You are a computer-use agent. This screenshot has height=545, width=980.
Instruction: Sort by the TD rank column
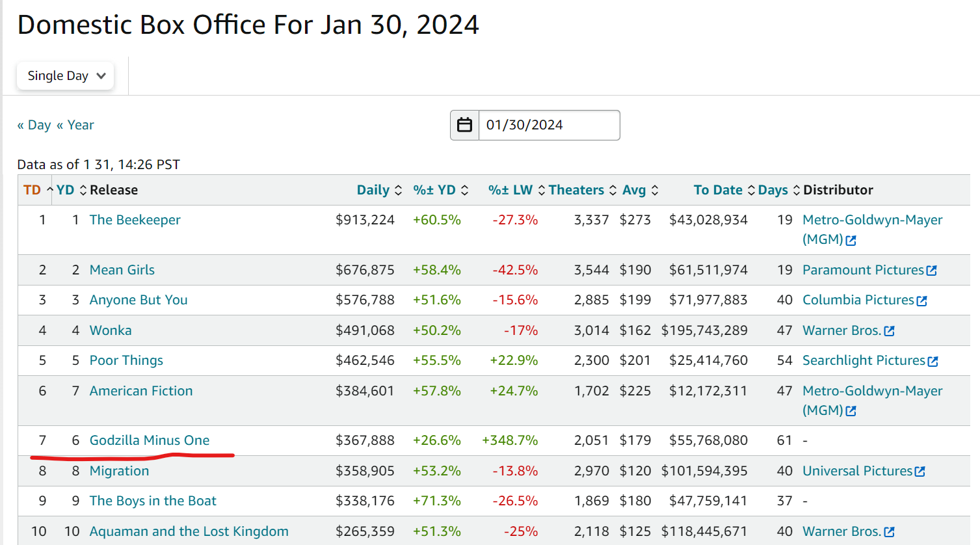point(32,190)
